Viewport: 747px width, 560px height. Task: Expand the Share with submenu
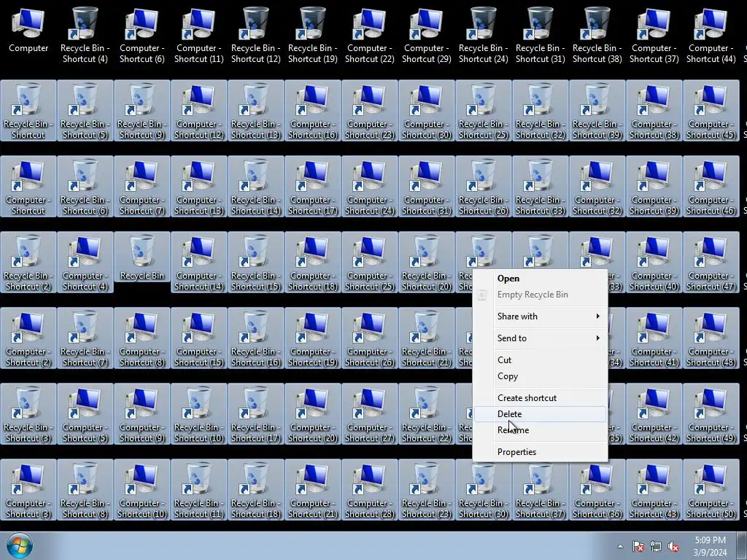(541, 316)
